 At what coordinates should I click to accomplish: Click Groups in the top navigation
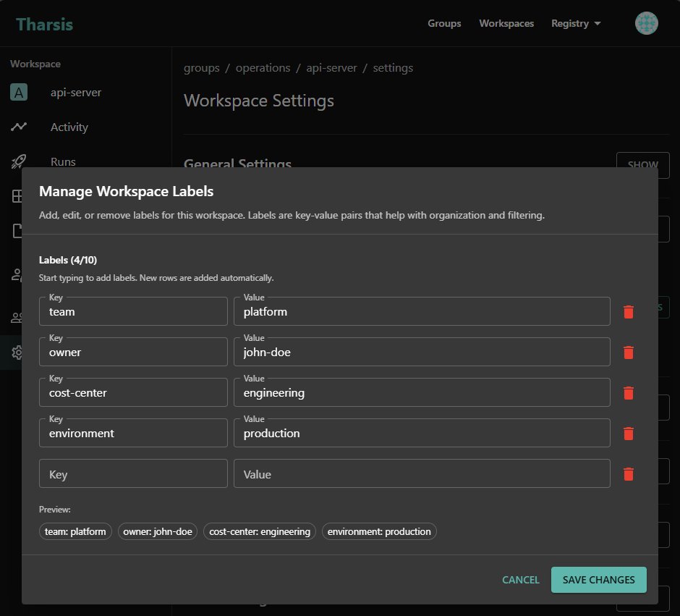click(444, 23)
